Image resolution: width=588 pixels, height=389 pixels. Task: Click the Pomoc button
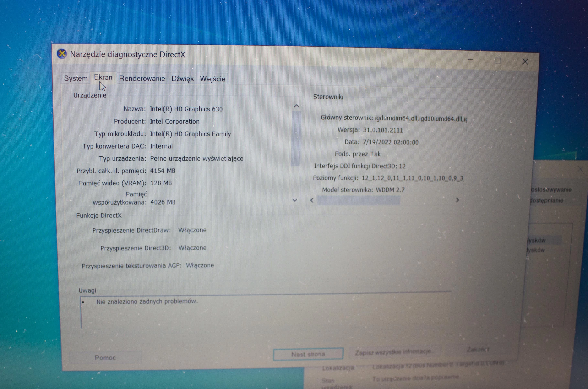click(x=105, y=357)
